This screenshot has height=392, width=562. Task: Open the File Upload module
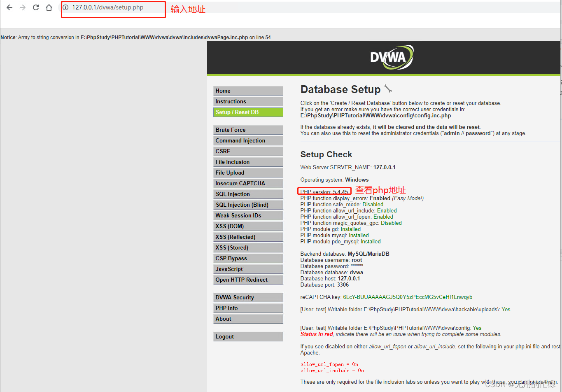click(x=248, y=173)
